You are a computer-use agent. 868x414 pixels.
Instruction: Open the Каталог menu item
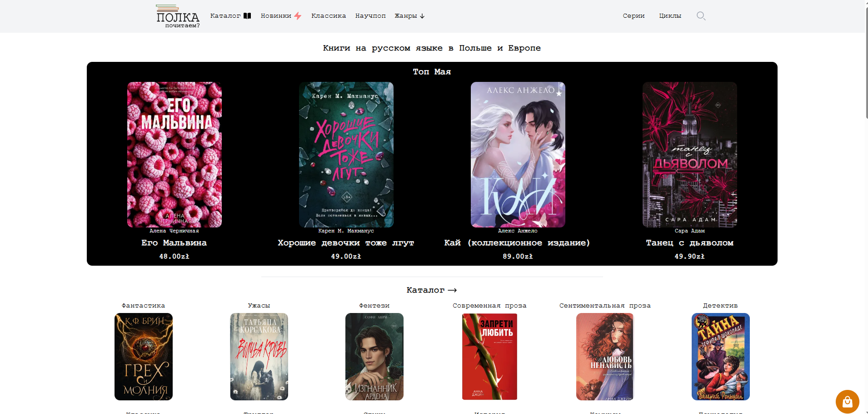(225, 16)
